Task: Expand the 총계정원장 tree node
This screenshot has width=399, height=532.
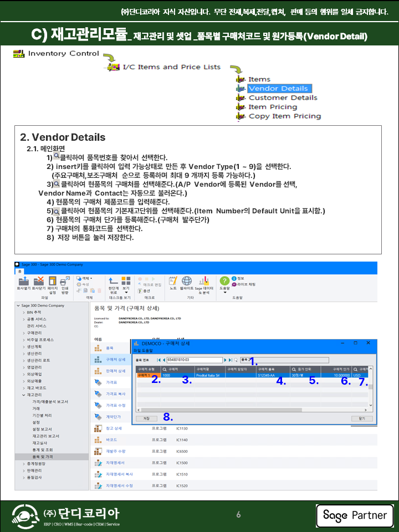Action: tap(24, 464)
